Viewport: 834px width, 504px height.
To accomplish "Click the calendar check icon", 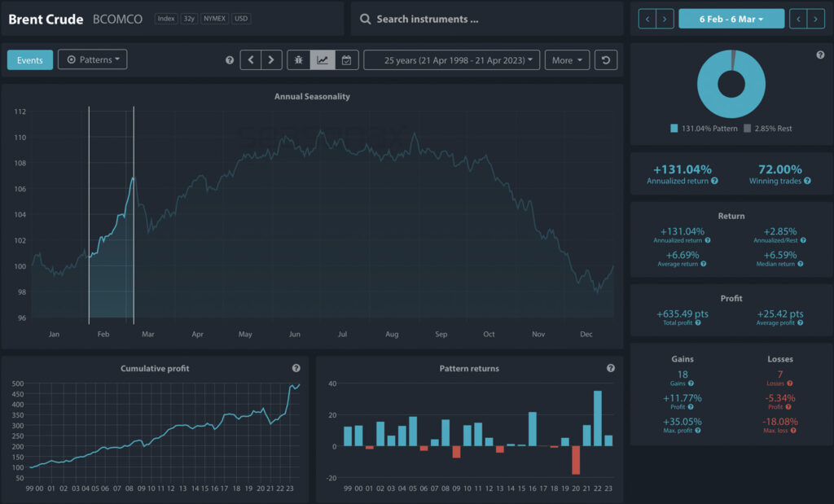I will click(x=346, y=60).
